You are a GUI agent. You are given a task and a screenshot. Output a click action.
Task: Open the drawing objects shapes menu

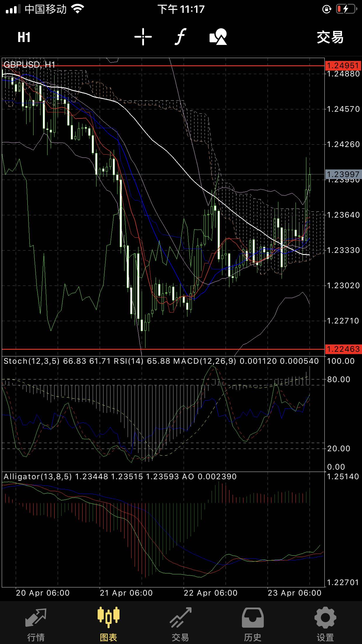tap(218, 37)
